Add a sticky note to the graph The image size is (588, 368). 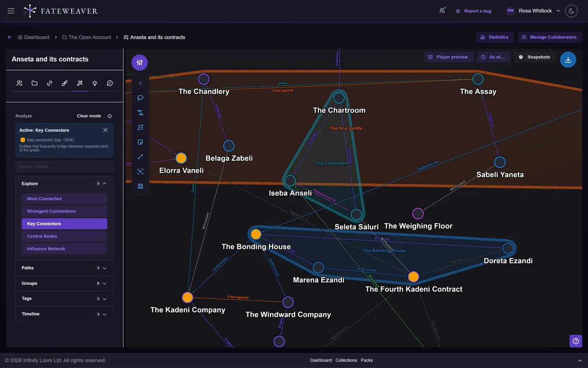[140, 142]
